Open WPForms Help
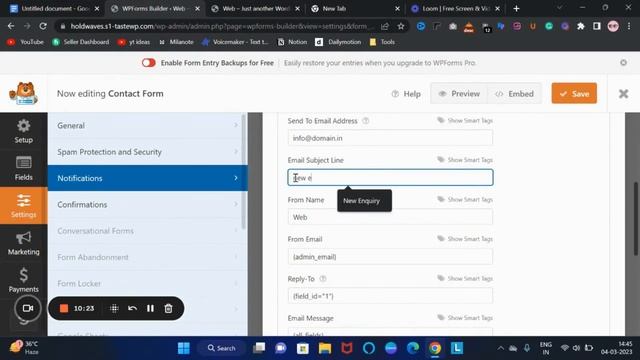640x360 pixels. click(406, 94)
